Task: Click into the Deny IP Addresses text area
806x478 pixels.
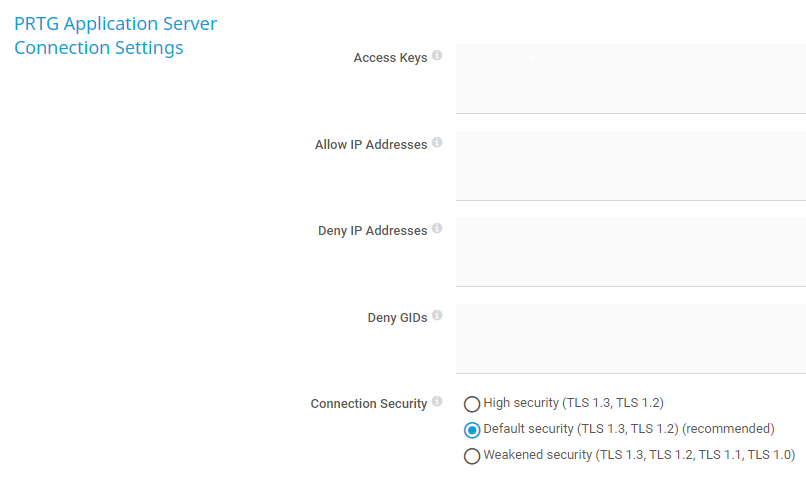Action: coord(630,252)
